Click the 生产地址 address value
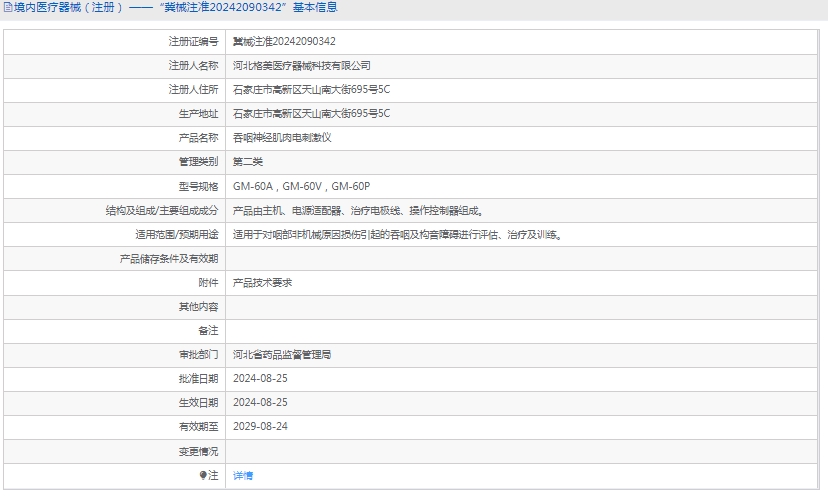 point(311,113)
